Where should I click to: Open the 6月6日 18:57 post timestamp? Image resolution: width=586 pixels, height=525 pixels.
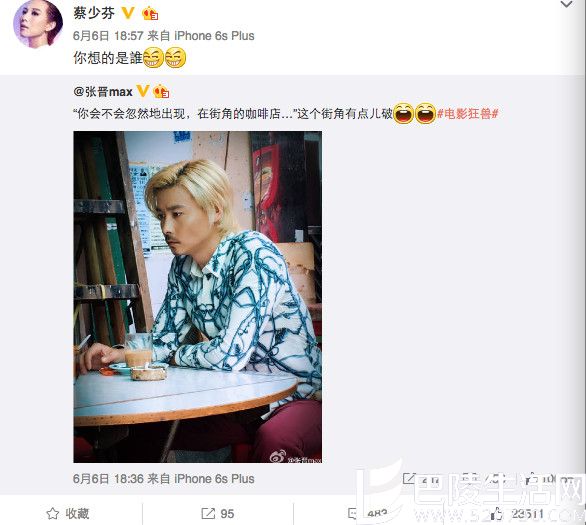coord(108,36)
